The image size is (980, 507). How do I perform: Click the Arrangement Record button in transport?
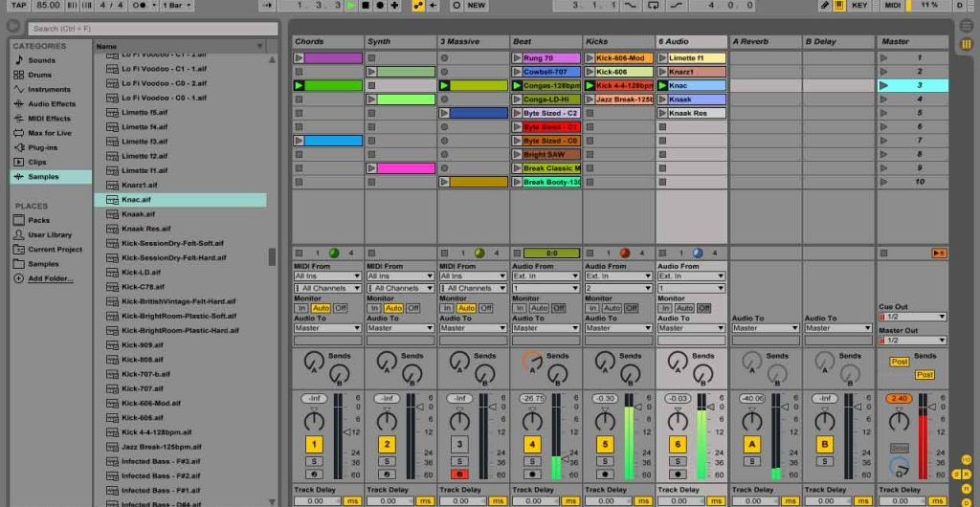pos(380,5)
